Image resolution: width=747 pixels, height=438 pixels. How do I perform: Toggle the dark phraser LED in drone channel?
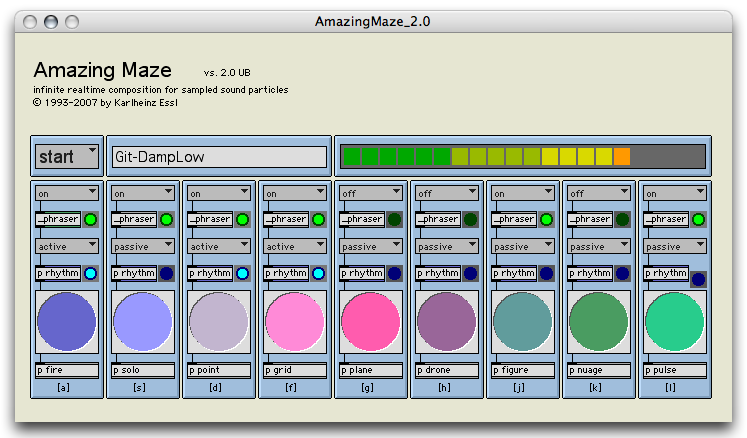coord(470,219)
